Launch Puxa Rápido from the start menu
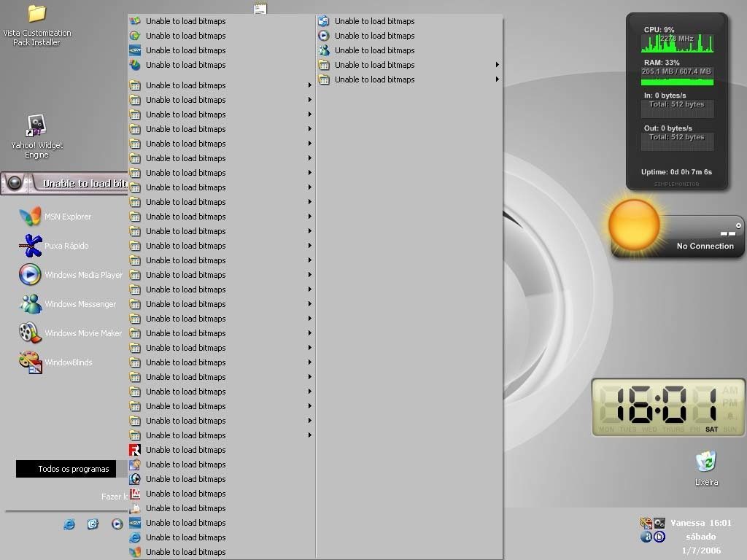Viewport: 747px width, 560px height. [54, 246]
